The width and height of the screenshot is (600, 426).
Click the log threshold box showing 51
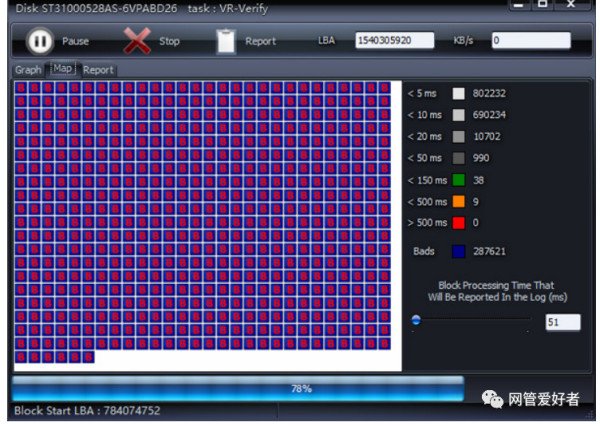coord(562,322)
